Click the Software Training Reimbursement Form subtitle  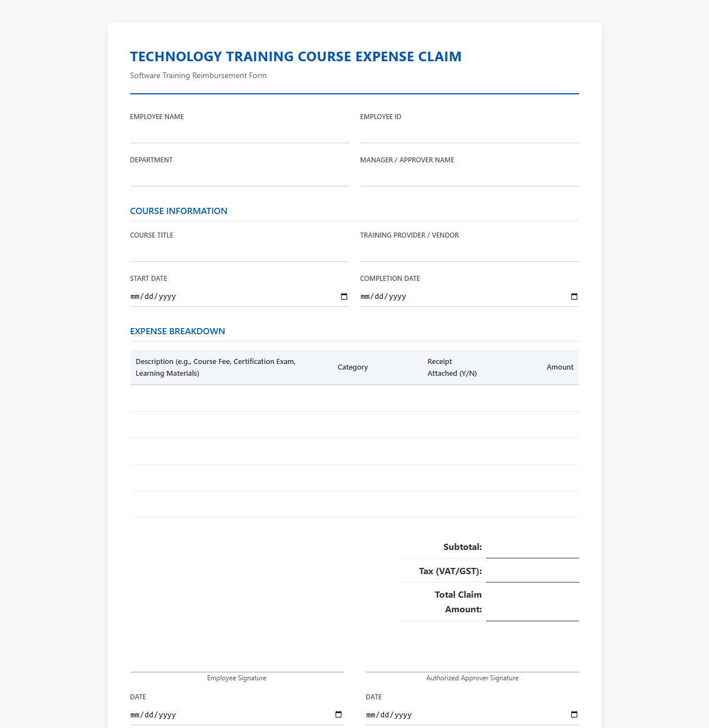click(198, 75)
